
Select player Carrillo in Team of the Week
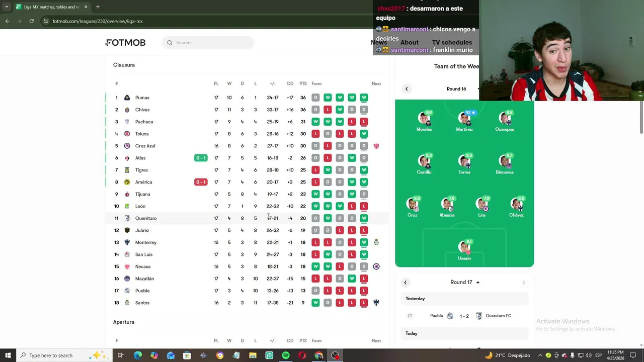[424, 164]
